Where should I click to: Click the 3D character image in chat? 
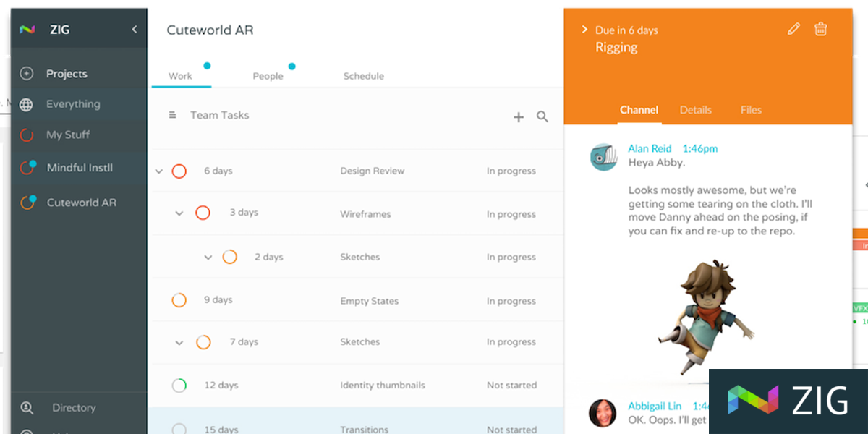click(x=705, y=318)
